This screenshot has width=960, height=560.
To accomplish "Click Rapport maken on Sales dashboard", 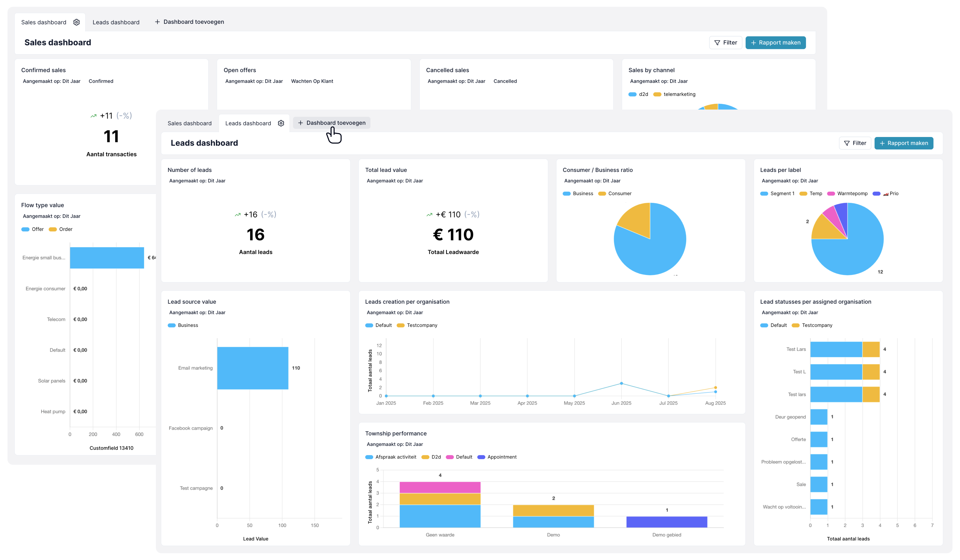I will pos(775,43).
